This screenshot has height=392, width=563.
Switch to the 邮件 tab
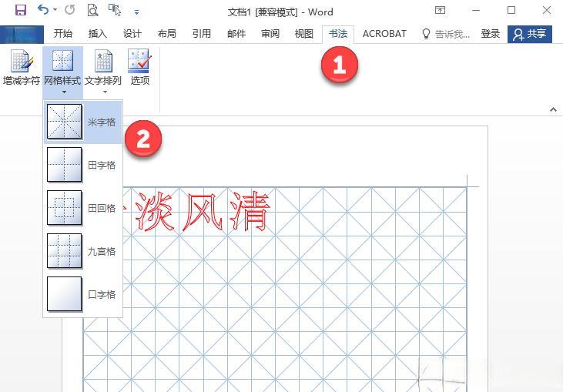pyautogui.click(x=236, y=34)
